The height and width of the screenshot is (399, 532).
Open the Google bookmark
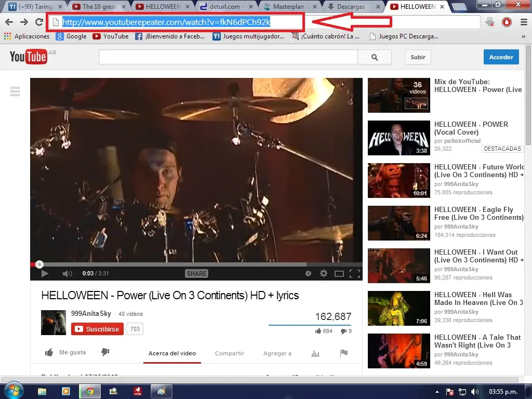point(71,36)
